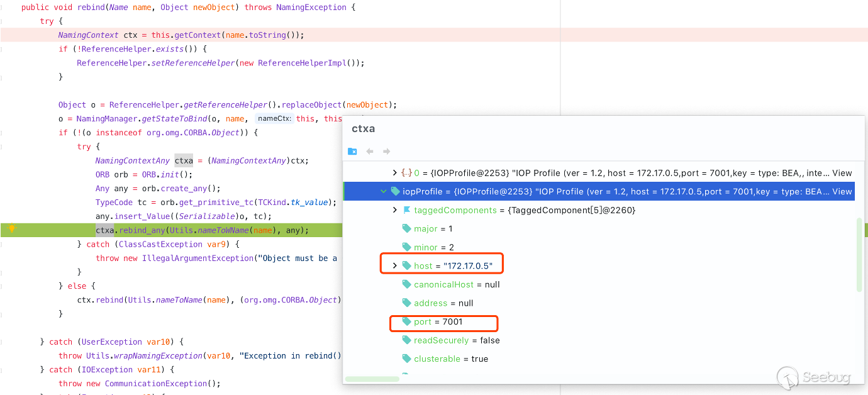
Task: Select the address = null row
Action: click(x=443, y=303)
